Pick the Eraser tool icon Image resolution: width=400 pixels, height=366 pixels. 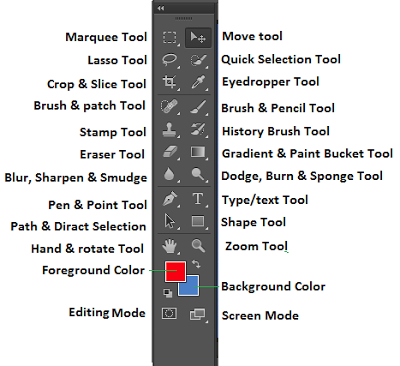click(x=170, y=153)
